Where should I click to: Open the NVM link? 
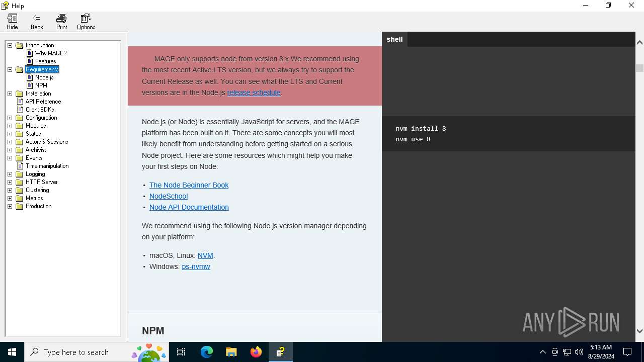[205, 255]
